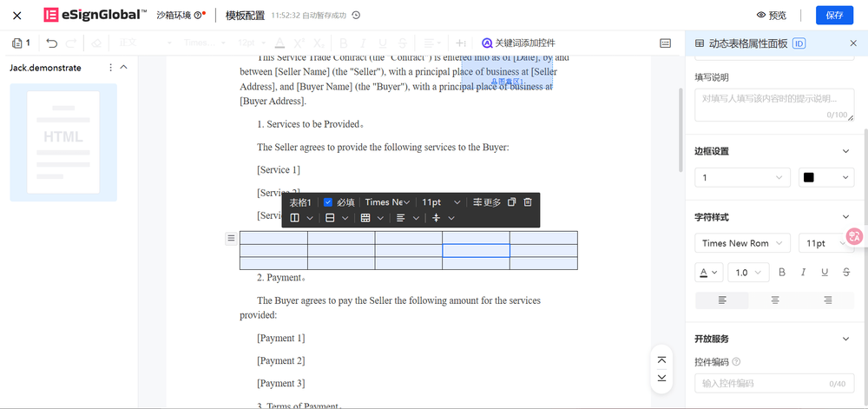
Task: Copy the table with the duplicate icon
Action: tap(511, 202)
